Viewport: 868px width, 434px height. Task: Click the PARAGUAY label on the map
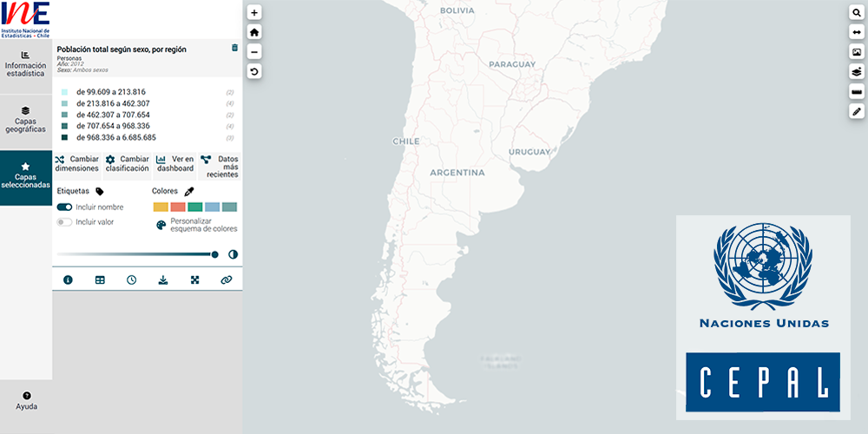pyautogui.click(x=512, y=64)
